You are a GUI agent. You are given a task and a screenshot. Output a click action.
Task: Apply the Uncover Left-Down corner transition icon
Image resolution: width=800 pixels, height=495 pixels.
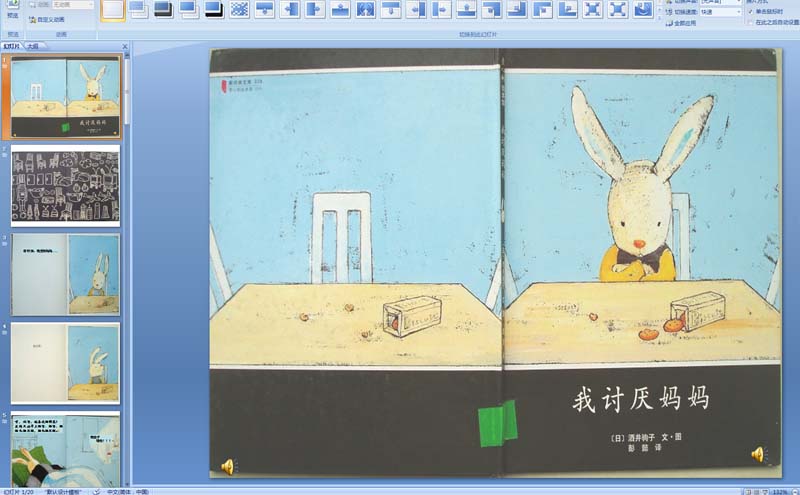pos(492,9)
